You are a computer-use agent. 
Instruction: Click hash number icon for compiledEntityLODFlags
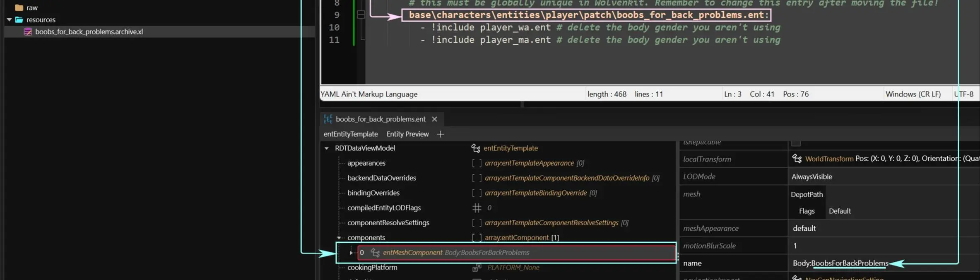(477, 208)
